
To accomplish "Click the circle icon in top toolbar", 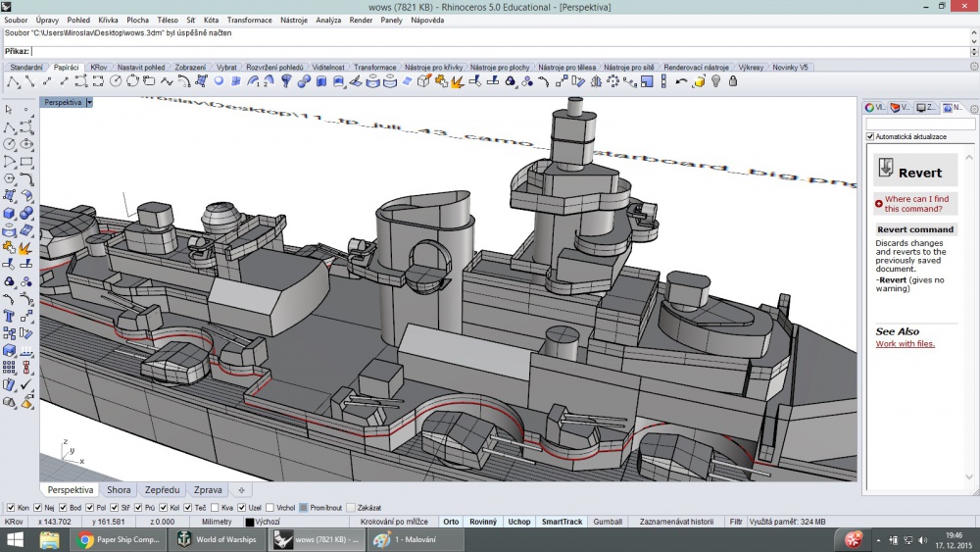I will coord(116,81).
